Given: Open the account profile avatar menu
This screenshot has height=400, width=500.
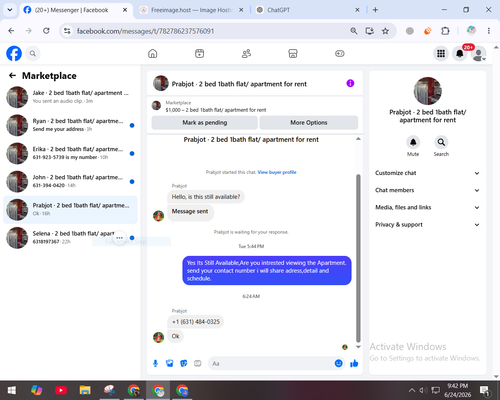Looking at the screenshot, I should coord(479,54).
